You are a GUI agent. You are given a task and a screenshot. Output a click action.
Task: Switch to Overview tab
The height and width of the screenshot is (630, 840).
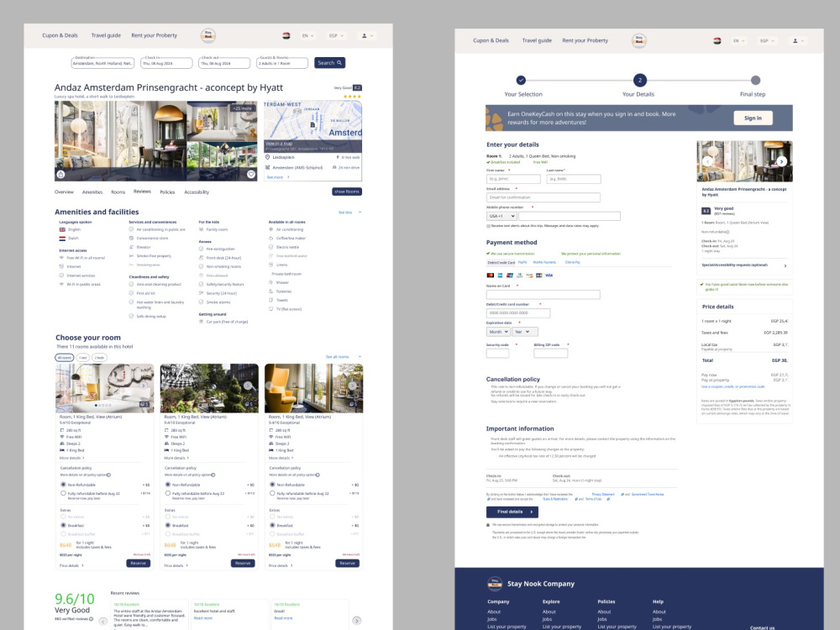[64, 192]
